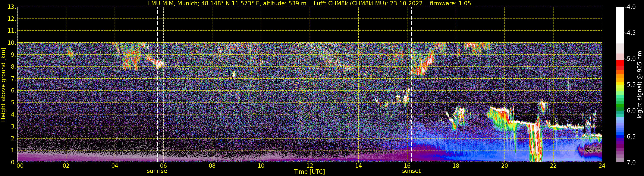Click the '1.' height axis tick label
This screenshot has width=644, height=176.
(x=13, y=150)
